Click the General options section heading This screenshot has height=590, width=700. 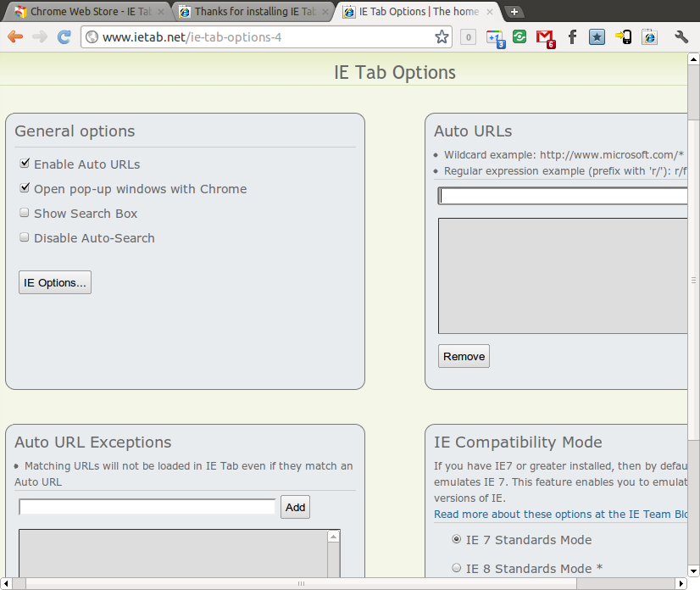tap(75, 131)
